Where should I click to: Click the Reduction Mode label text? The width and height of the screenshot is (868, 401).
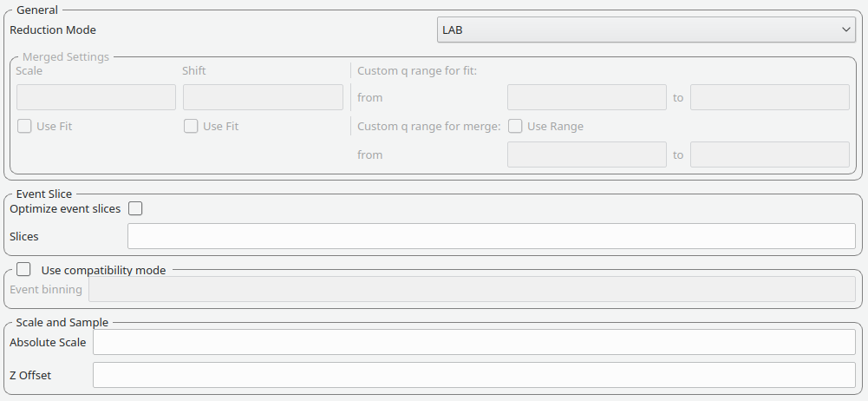[x=53, y=30]
